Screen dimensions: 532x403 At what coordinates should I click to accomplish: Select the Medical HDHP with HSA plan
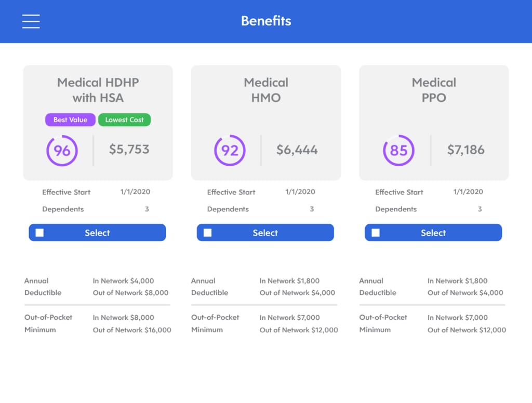[x=97, y=232]
